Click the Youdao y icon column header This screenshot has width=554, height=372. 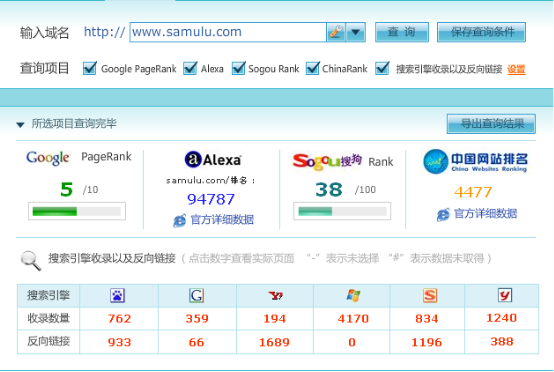click(505, 295)
